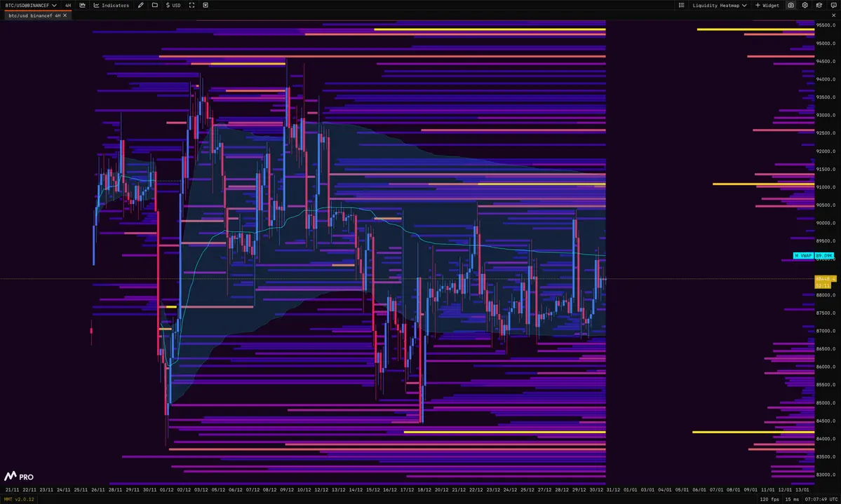The height and width of the screenshot is (504, 841).
Task: Click the 95000.0 price axis label
Action: click(x=826, y=43)
